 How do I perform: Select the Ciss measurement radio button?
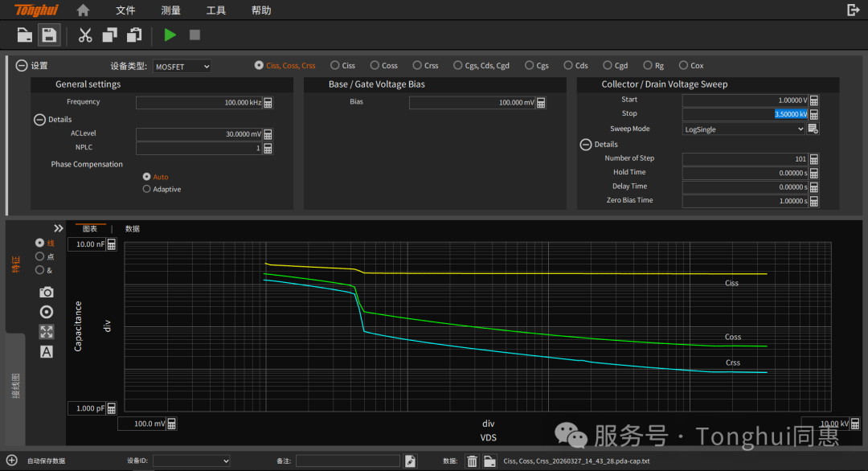pos(336,66)
